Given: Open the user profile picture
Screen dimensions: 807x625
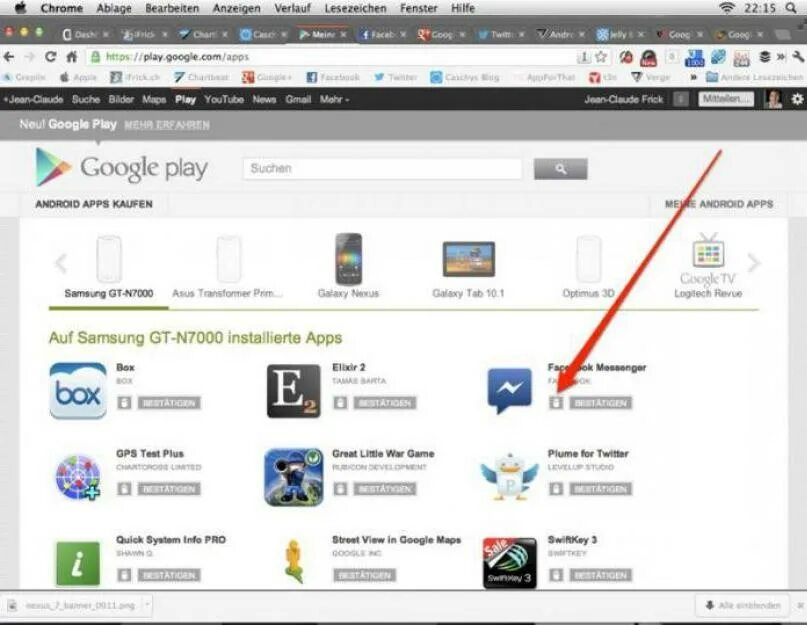Looking at the screenshot, I should pyautogui.click(x=773, y=99).
